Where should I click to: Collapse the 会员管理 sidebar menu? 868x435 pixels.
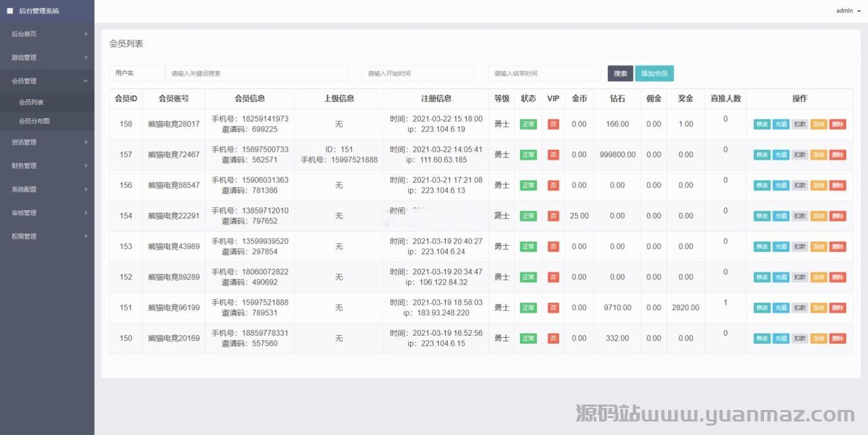47,81
